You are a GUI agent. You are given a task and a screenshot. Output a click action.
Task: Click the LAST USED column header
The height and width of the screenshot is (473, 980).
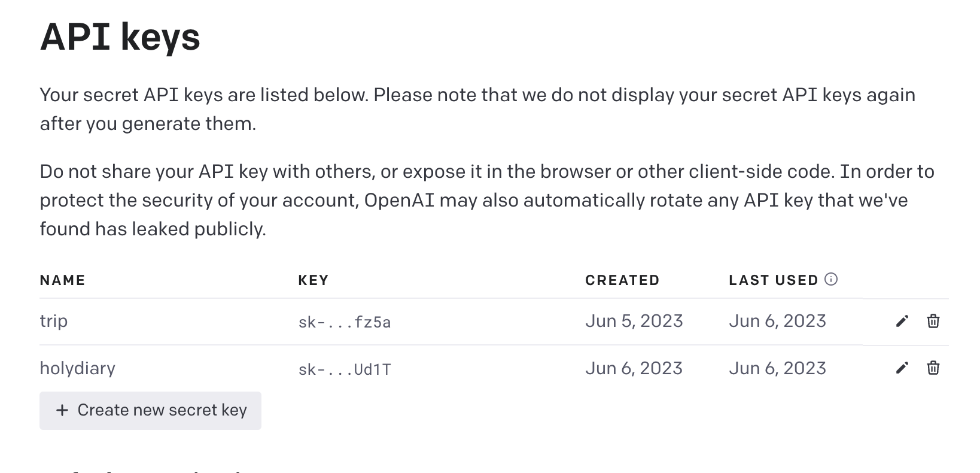click(x=773, y=280)
